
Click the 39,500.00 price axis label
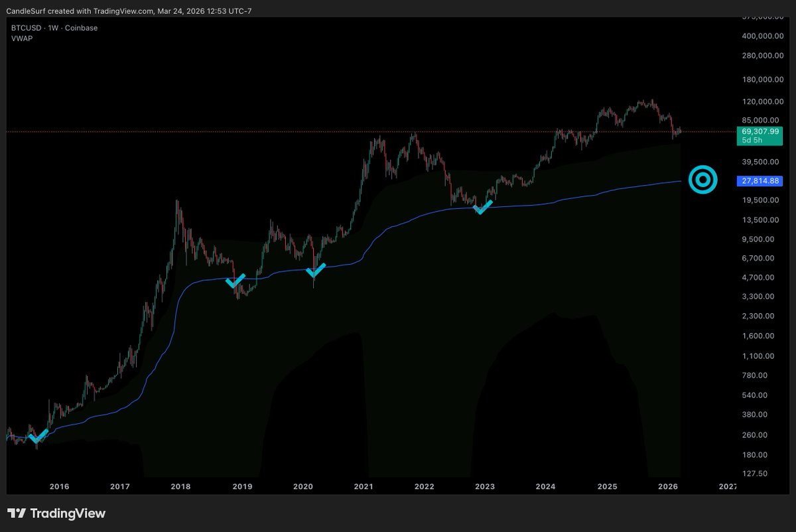760,161
